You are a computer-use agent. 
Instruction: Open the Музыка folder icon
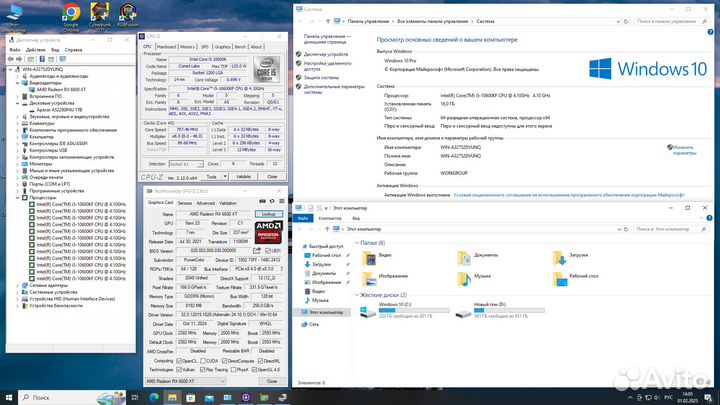tap(464, 279)
